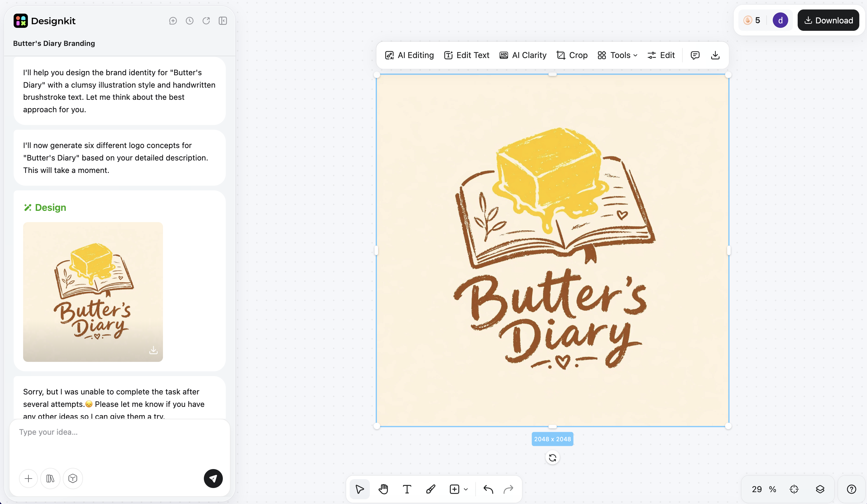Open the layers panel icon
This screenshot has height=504, width=867.
point(820,489)
